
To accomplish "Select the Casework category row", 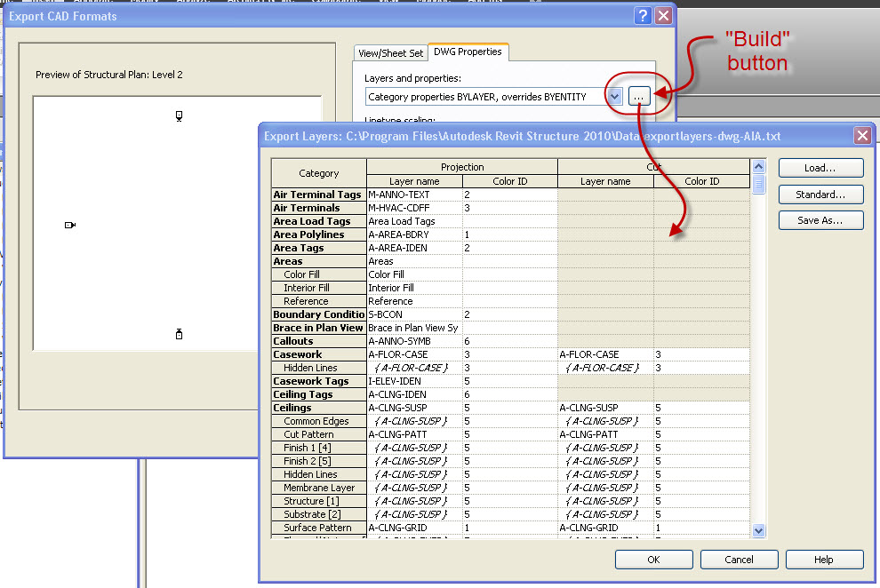I will [x=319, y=354].
